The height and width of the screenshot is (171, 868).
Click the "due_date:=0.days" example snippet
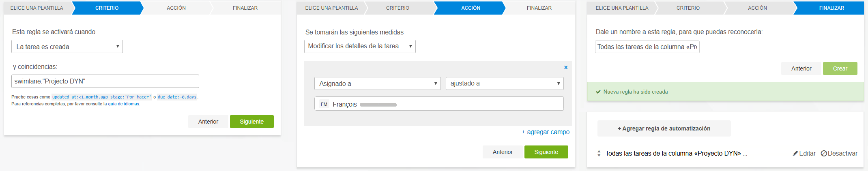[x=177, y=97]
